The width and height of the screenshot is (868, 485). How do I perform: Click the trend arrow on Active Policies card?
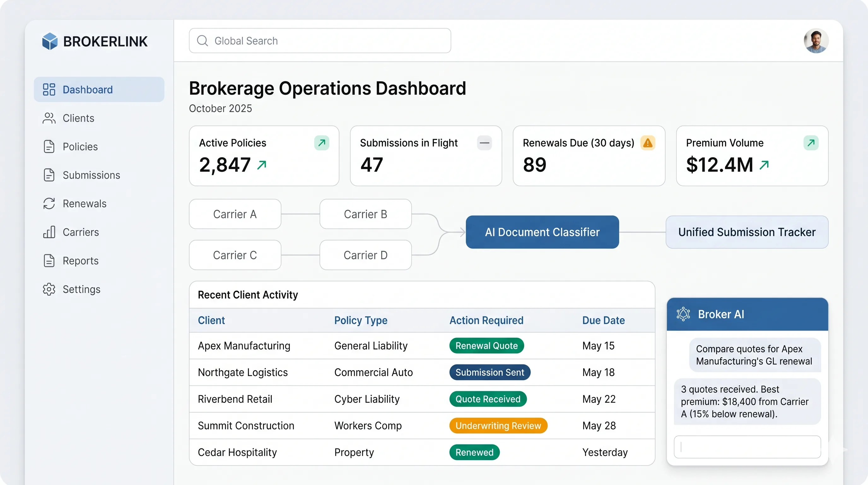point(322,143)
